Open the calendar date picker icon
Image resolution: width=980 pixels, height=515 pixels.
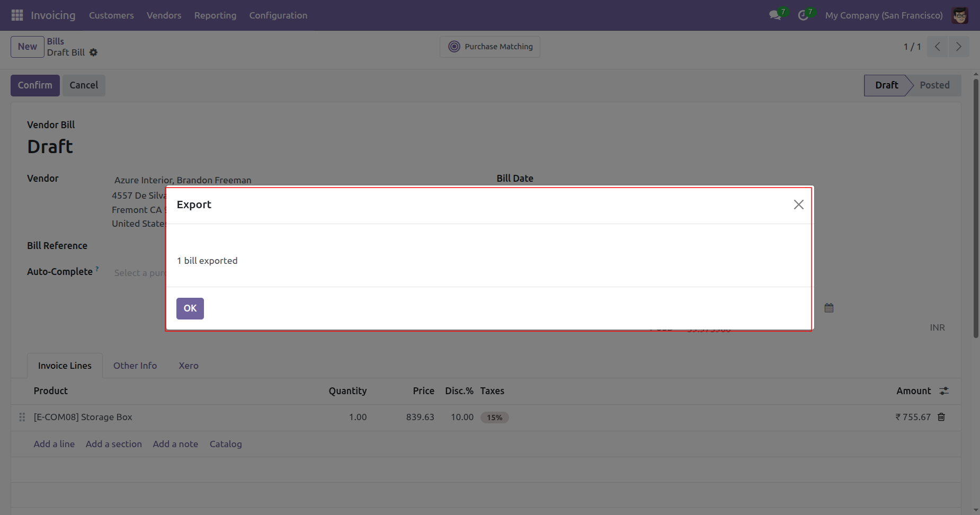click(x=829, y=308)
